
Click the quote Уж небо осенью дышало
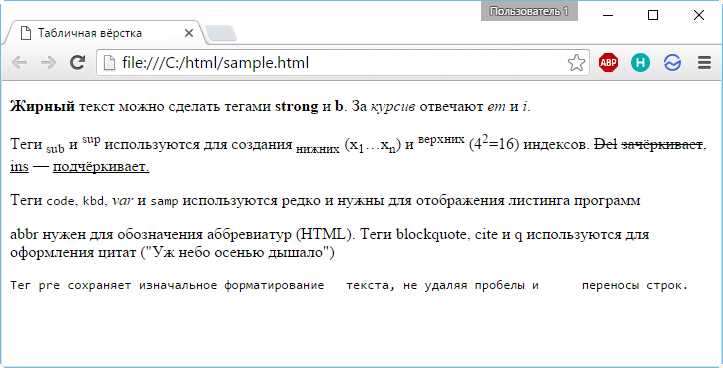237,253
